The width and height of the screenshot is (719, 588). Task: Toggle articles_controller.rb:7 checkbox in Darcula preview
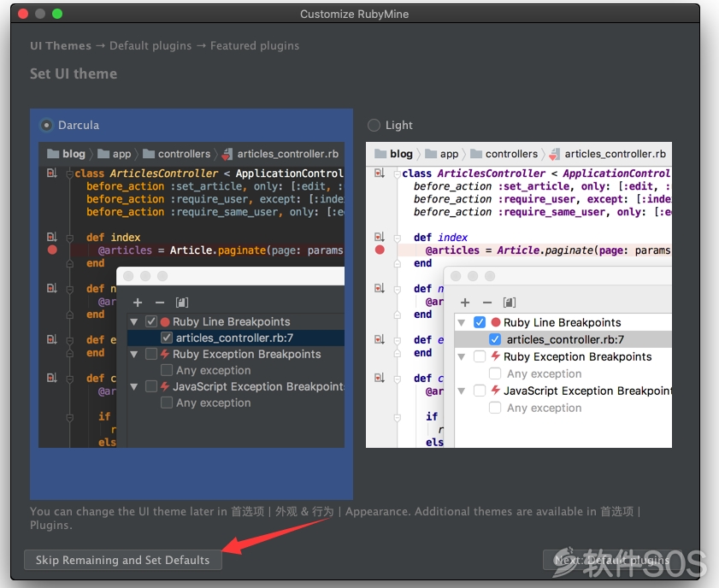167,338
